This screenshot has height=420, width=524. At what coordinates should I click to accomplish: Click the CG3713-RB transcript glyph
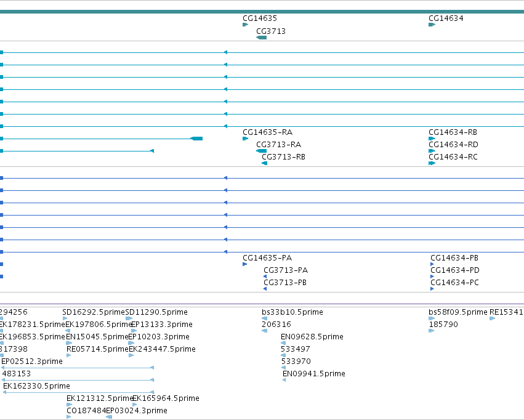pos(264,163)
